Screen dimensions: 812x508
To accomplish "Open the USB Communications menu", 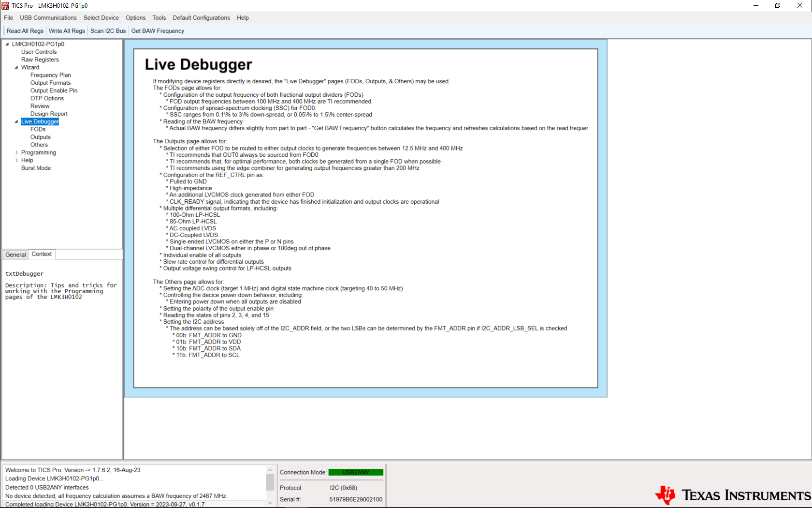I will 48,17.
